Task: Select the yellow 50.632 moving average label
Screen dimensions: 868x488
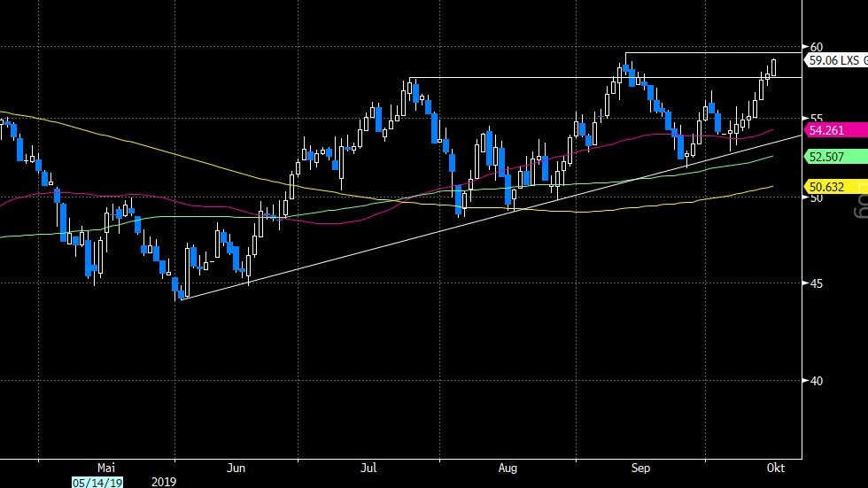Action: click(x=836, y=187)
